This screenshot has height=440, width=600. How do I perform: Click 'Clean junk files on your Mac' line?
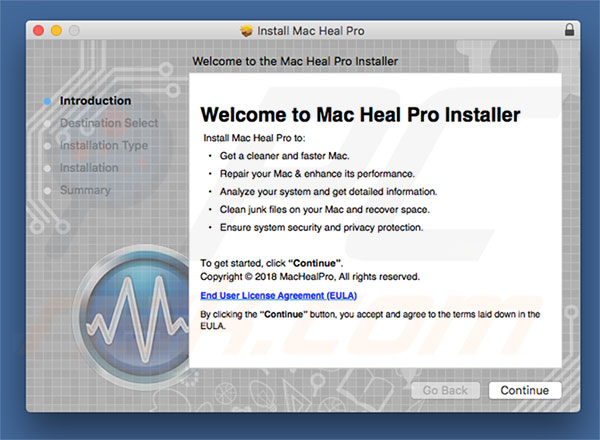324,209
